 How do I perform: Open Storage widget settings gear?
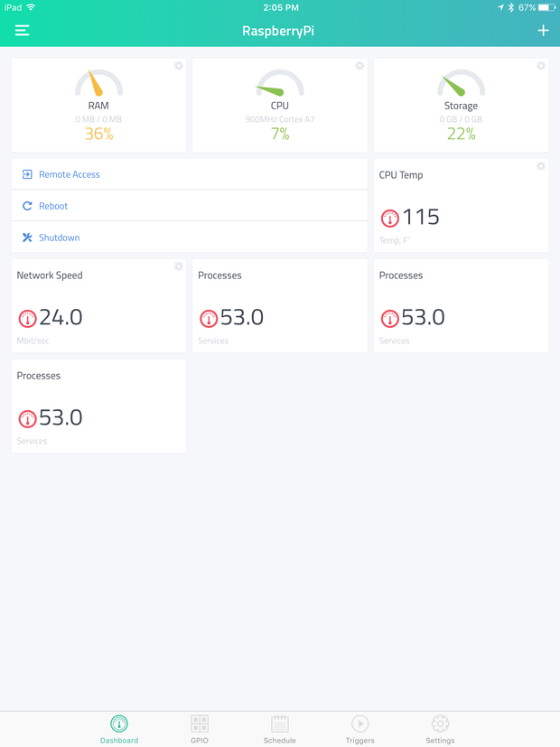(x=541, y=66)
